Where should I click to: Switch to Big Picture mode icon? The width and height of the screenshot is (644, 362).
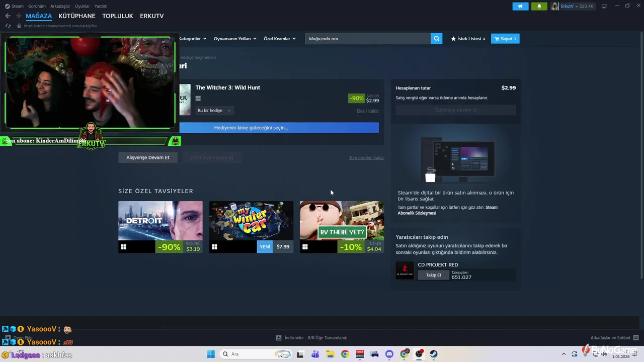(x=604, y=6)
